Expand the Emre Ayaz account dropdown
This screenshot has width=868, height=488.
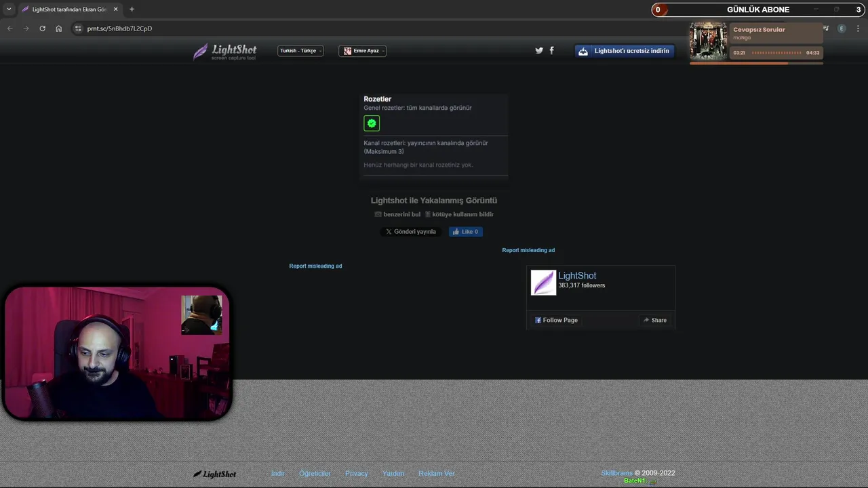tap(363, 51)
